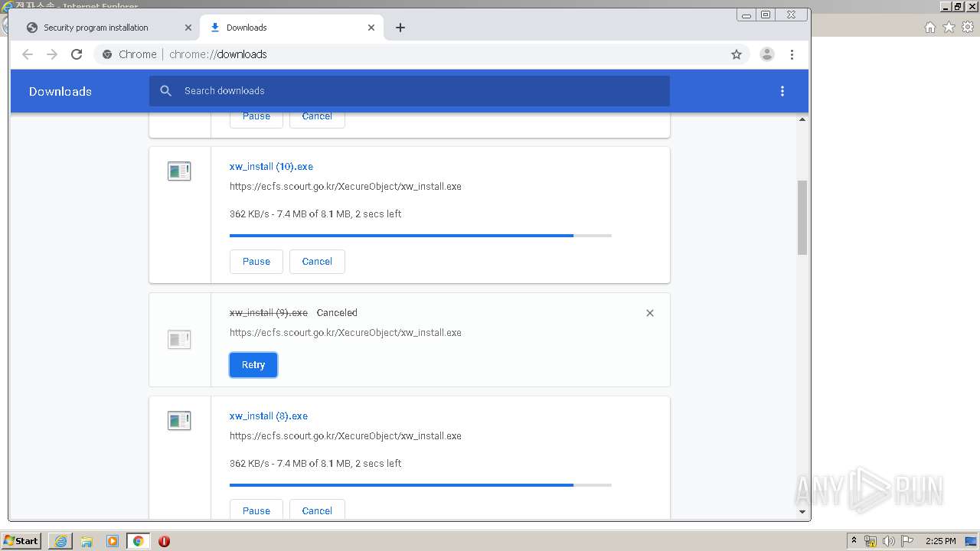Pause xw_install (8).exe download

coord(256,510)
